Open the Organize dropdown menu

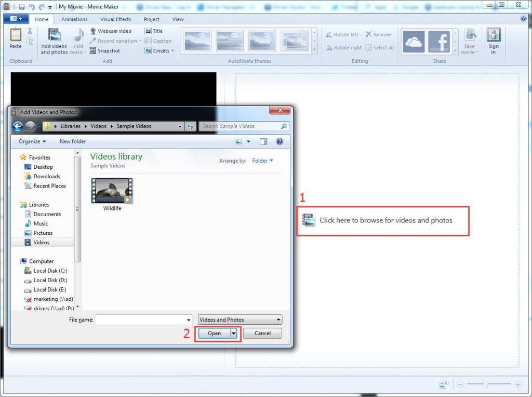pyautogui.click(x=32, y=141)
